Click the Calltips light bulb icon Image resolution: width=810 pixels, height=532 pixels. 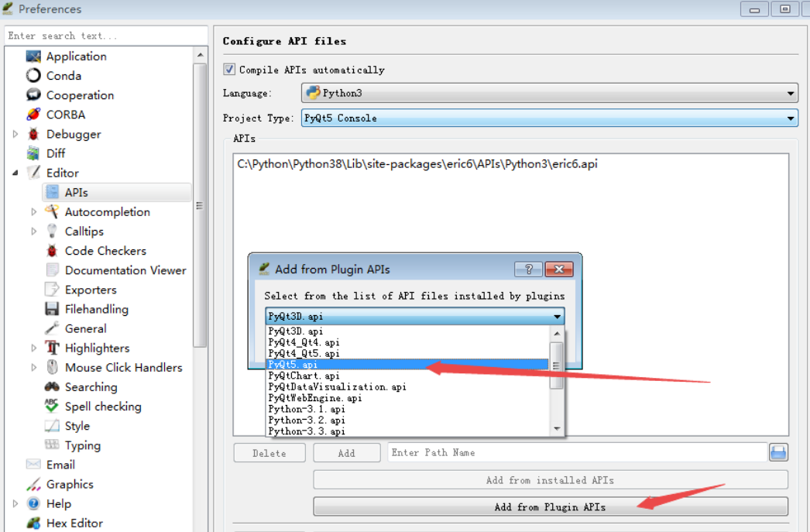(x=52, y=231)
